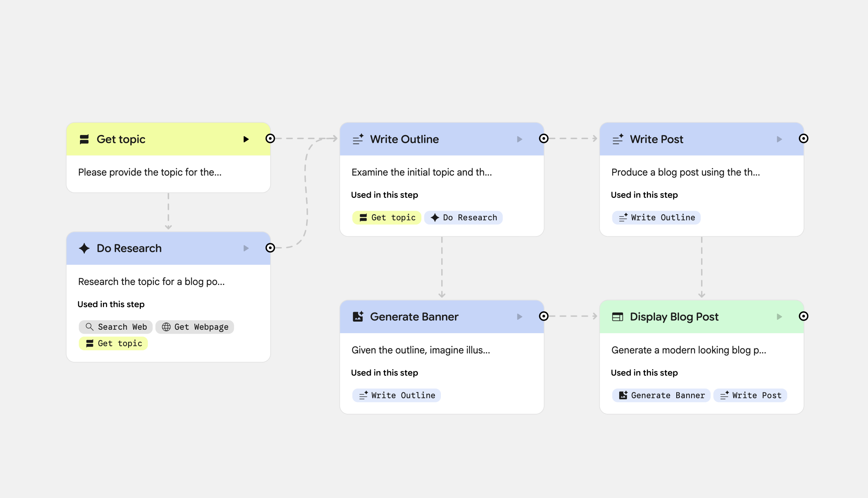
Task: Click the Search Web tool chip
Action: (116, 327)
